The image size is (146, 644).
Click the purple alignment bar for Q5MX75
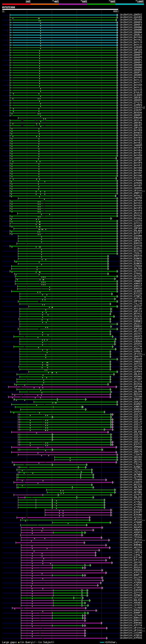point(64,452)
